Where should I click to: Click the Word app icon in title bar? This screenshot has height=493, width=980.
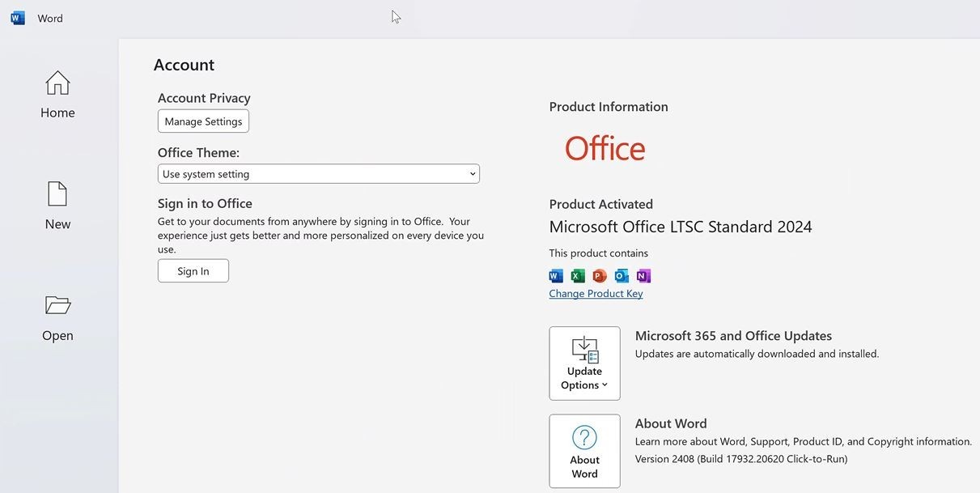[x=18, y=18]
